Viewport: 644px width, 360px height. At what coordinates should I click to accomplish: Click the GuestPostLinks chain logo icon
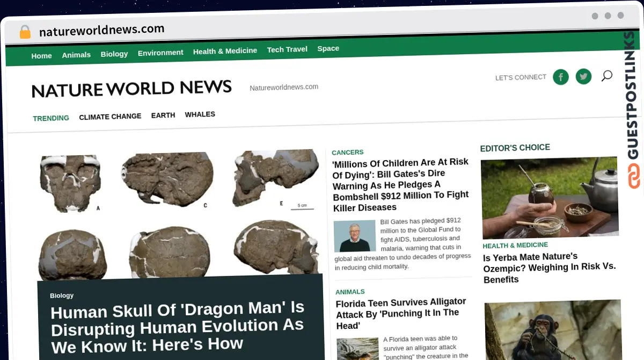pyautogui.click(x=634, y=176)
